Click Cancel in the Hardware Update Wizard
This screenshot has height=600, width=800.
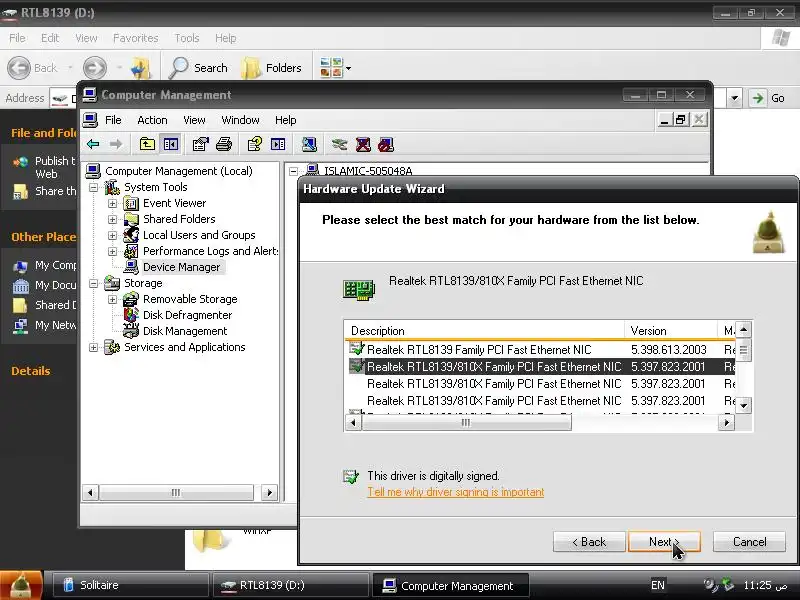[x=749, y=542]
